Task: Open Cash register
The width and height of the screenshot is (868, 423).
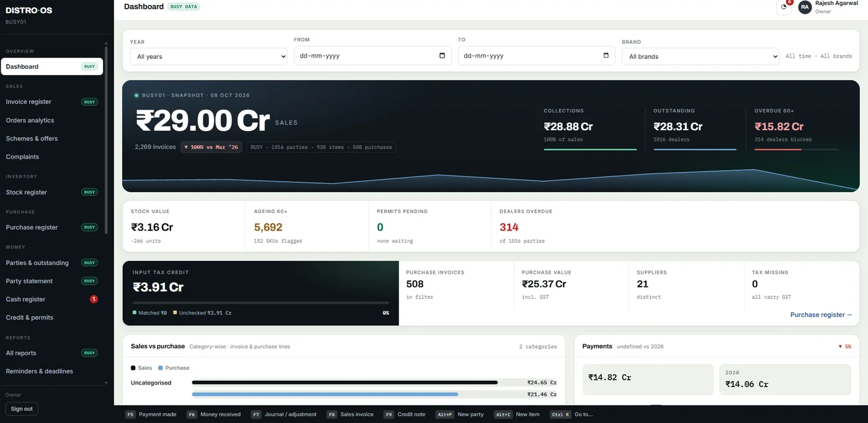Action: [52, 299]
